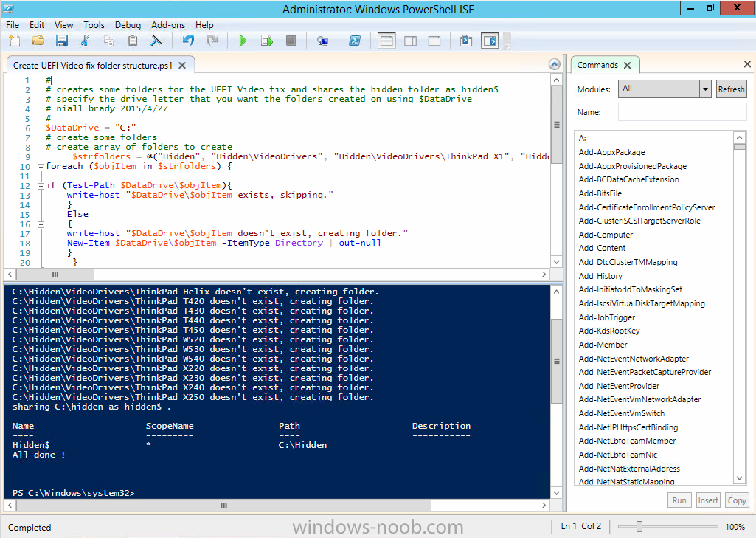This screenshot has width=756, height=538.
Task: Close the Commands tab X
Action: (627, 66)
